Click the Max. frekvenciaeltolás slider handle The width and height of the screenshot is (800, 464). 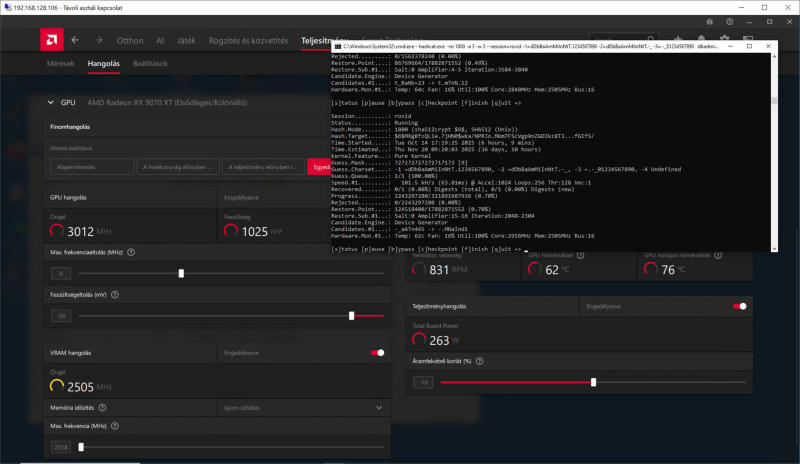tap(181, 274)
